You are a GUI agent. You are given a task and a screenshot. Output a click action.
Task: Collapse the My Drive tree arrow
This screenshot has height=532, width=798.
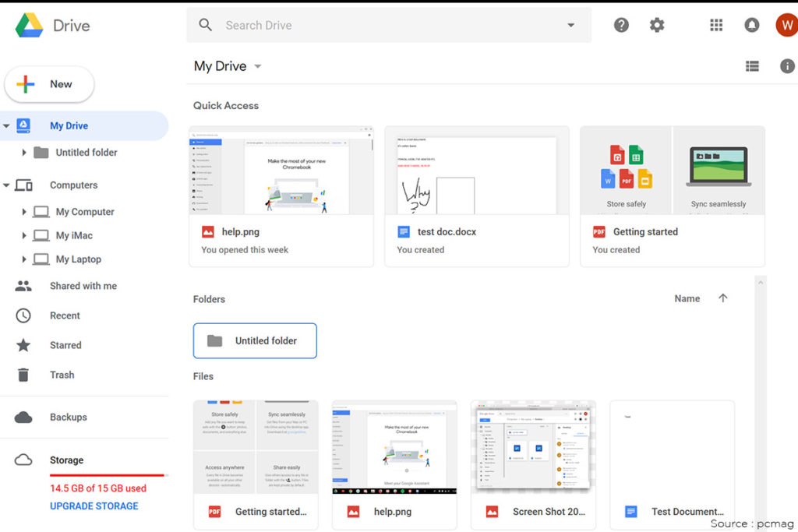6,125
